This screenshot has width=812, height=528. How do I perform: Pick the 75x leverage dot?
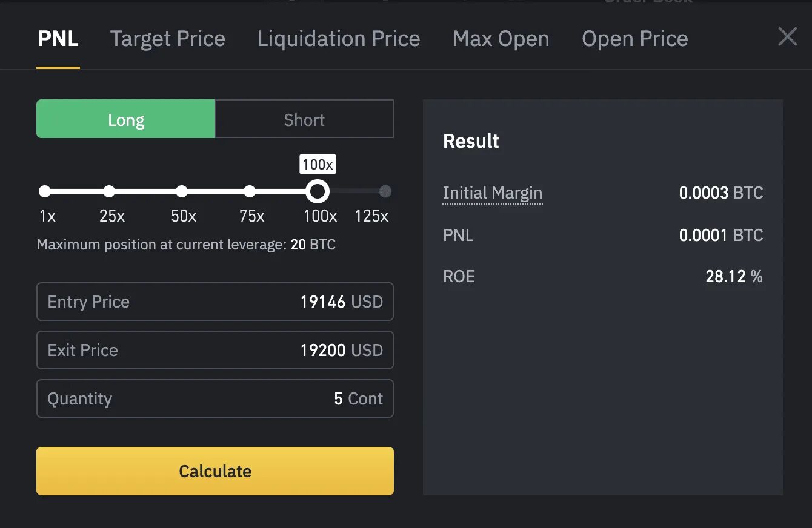click(x=250, y=191)
